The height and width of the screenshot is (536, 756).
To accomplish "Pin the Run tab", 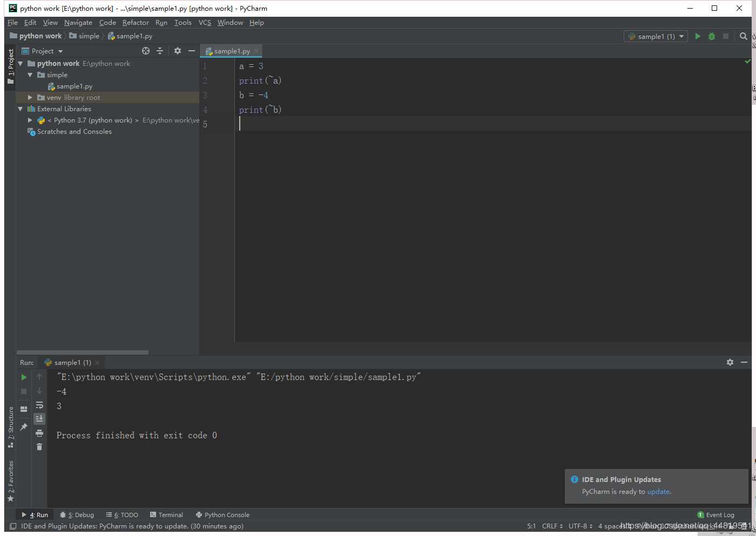I will (x=24, y=427).
